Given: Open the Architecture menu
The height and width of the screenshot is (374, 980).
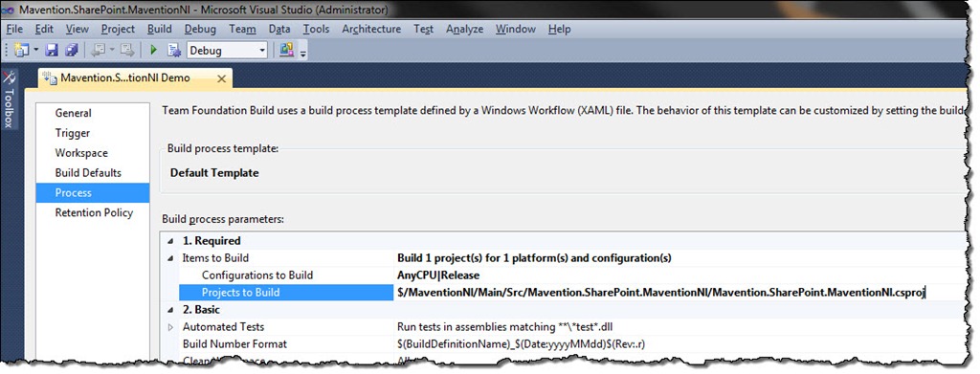Looking at the screenshot, I should [371, 29].
